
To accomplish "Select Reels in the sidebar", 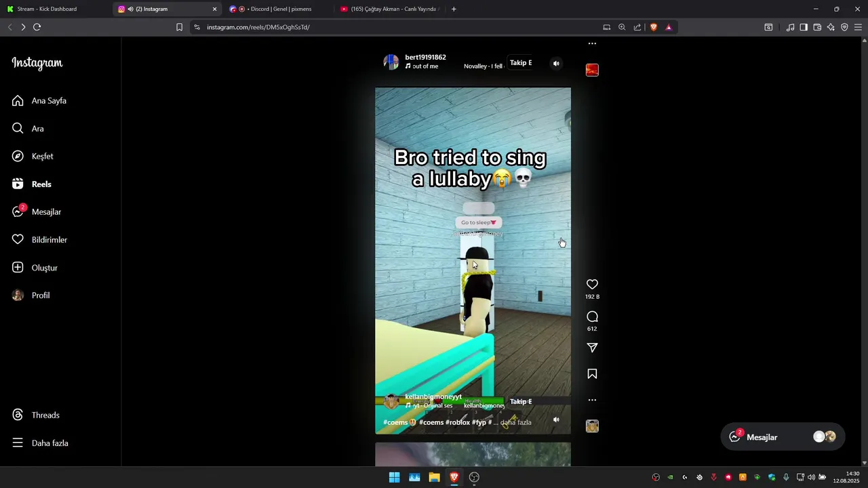I will point(31,184).
